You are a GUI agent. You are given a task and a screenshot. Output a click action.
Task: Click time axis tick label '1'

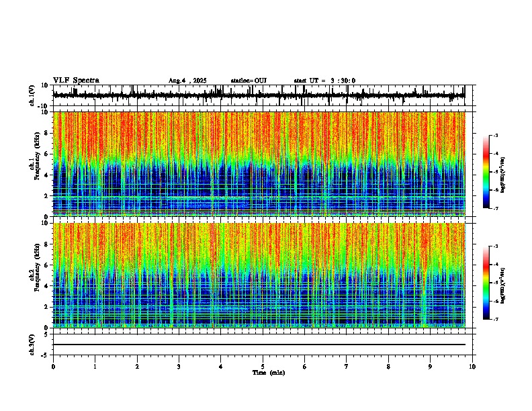[x=95, y=367]
